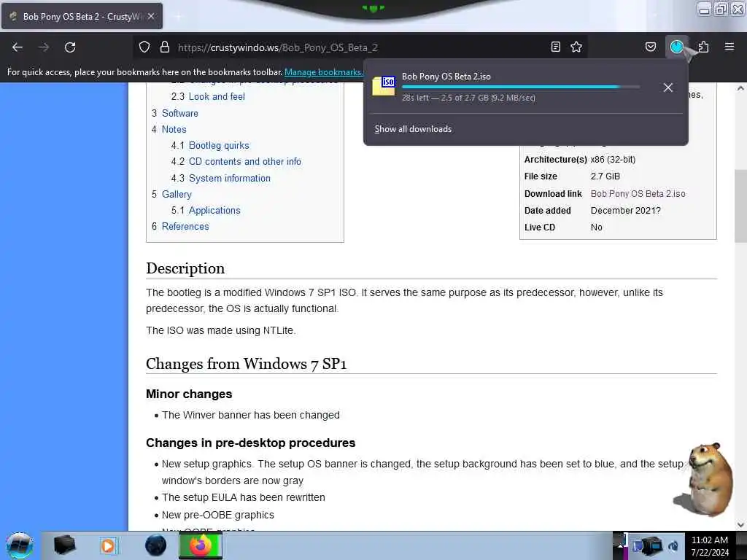Open the network computers tray icon
Viewport: 747px width, 560px height.
point(651,545)
